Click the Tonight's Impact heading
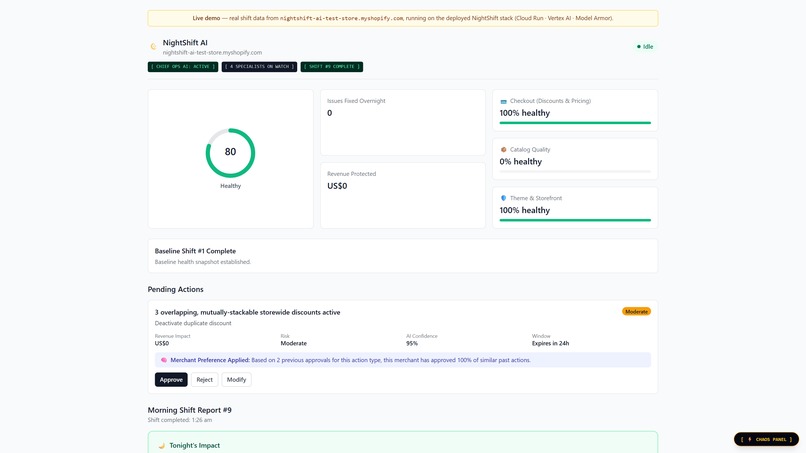This screenshot has width=806, height=453. pyautogui.click(x=195, y=446)
